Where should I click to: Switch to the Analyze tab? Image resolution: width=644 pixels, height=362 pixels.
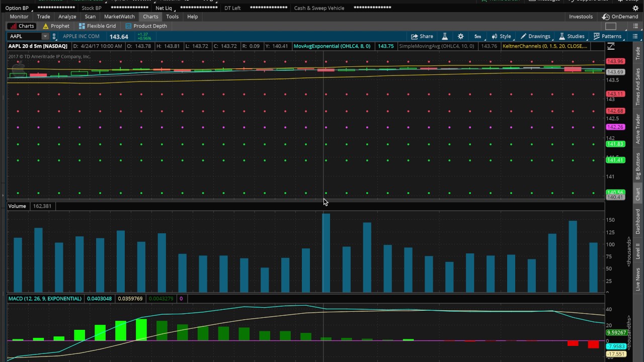(67, 17)
